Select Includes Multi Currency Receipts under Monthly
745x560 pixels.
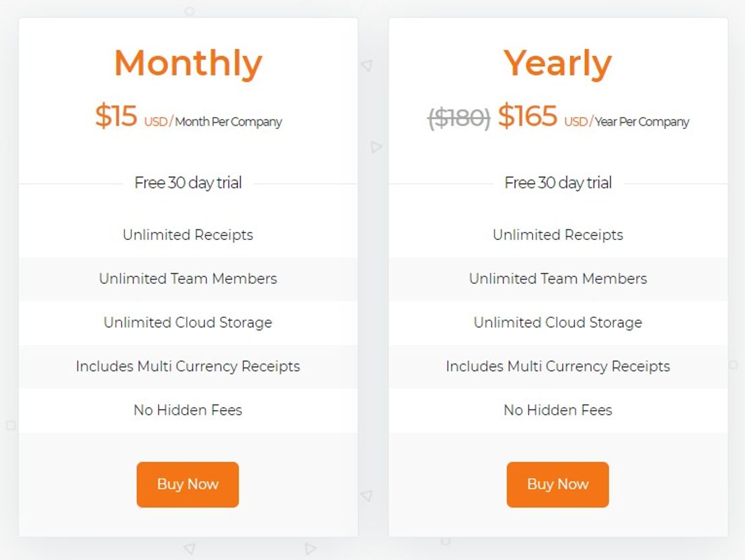(188, 366)
